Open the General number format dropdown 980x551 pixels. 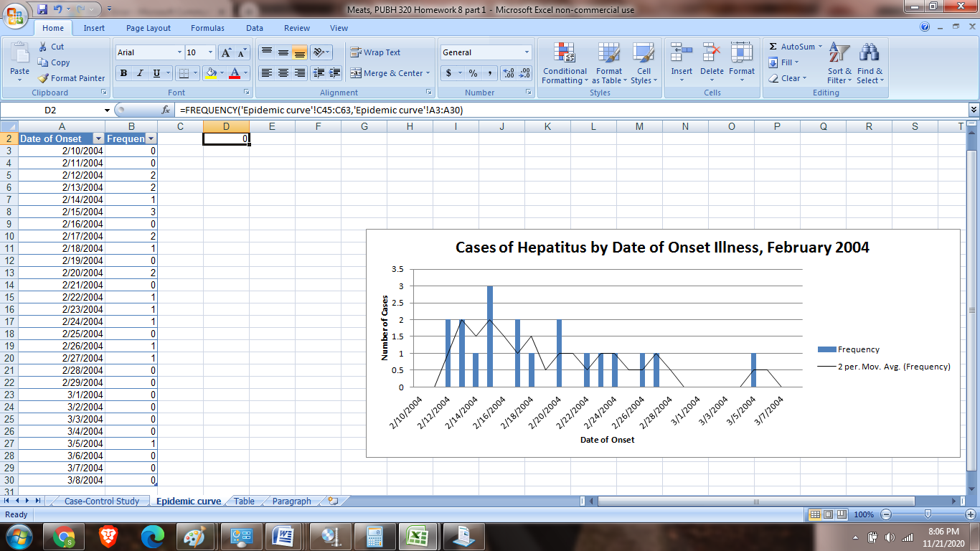527,52
